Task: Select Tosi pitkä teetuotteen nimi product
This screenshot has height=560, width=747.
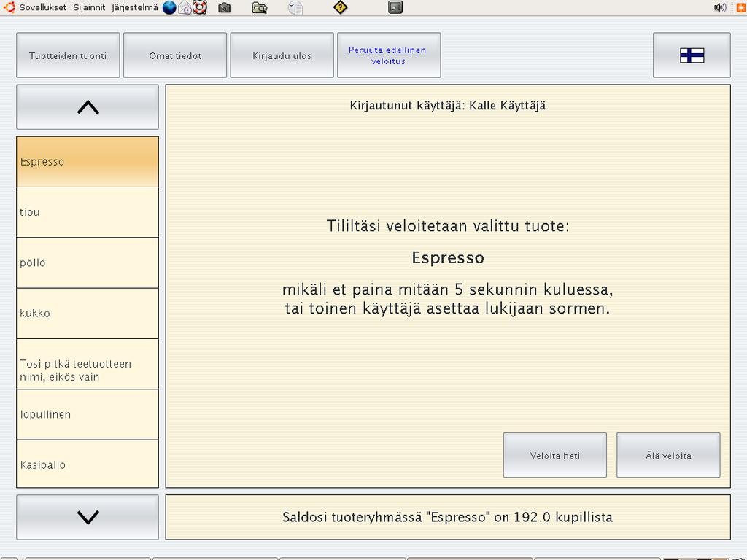Action: tap(88, 365)
